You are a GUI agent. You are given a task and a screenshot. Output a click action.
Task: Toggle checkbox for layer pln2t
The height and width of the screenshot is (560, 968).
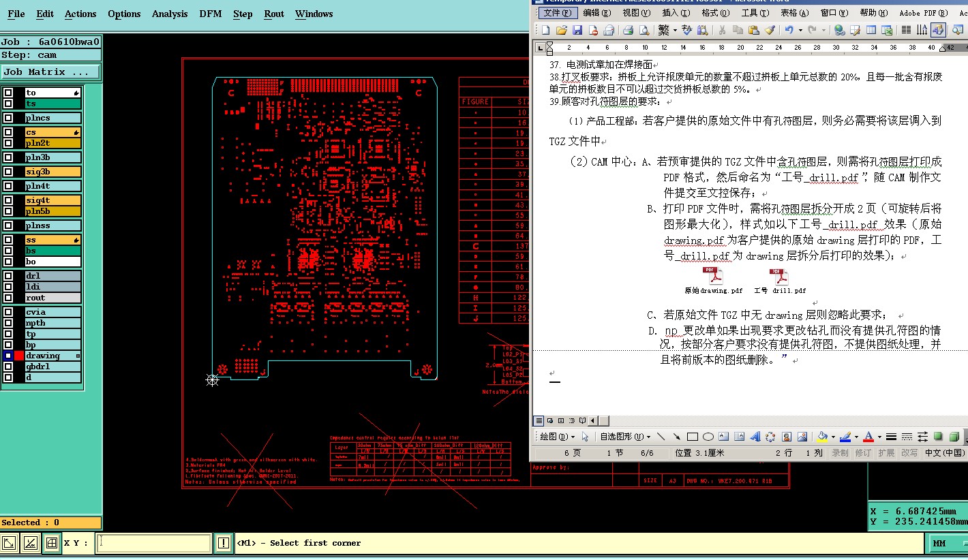point(8,143)
